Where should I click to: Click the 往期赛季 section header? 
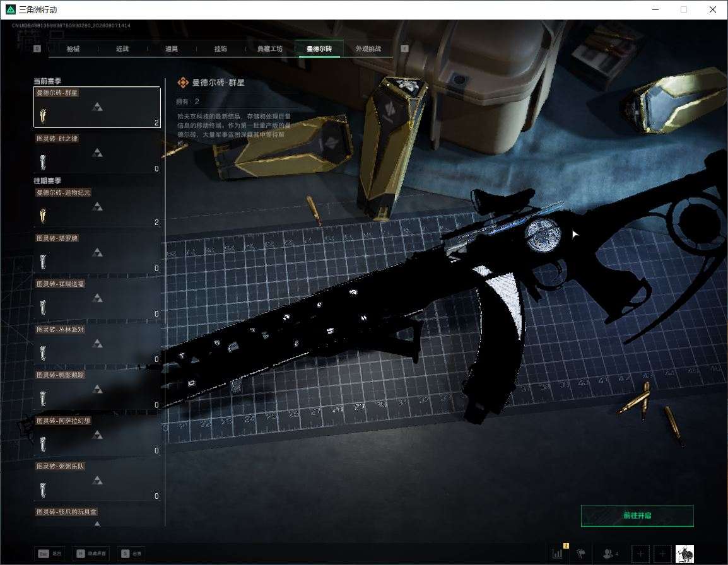point(47,180)
